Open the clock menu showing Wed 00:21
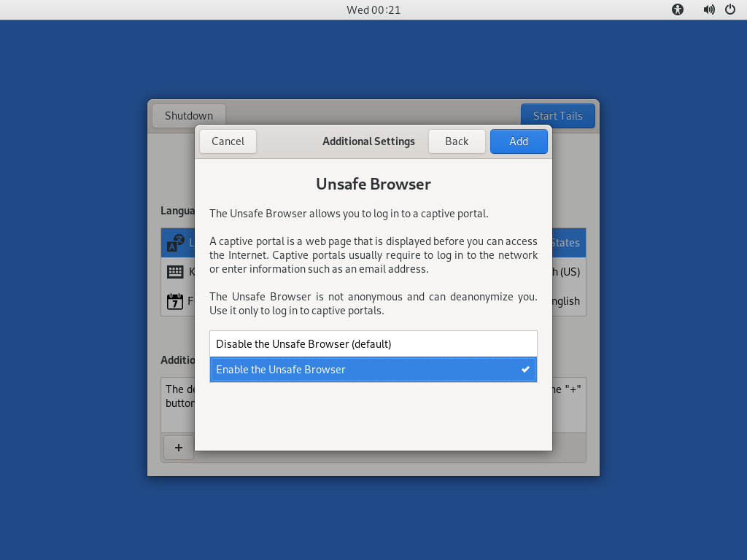 (373, 9)
